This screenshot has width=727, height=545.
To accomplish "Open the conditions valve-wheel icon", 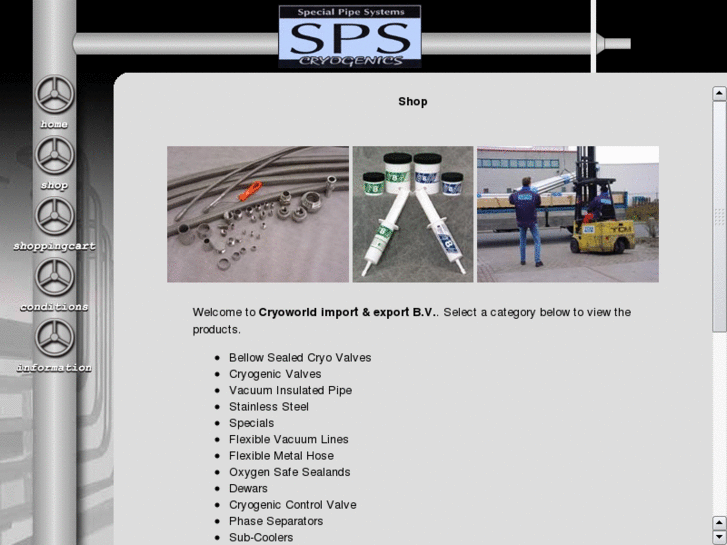I will [54, 277].
